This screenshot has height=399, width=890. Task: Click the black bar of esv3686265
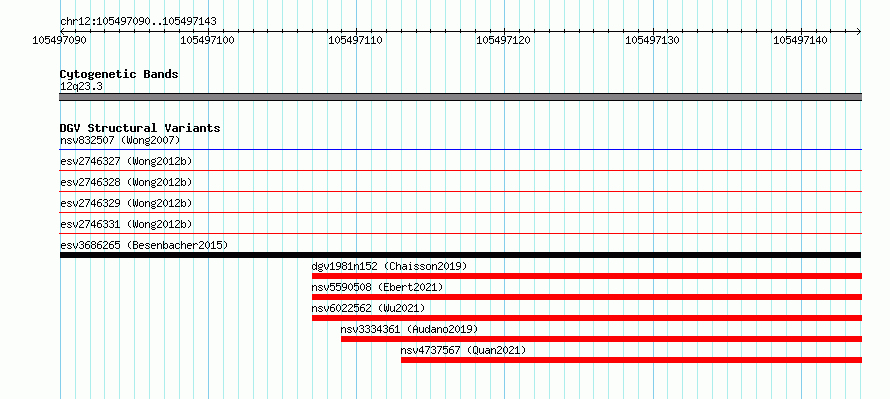point(461,255)
